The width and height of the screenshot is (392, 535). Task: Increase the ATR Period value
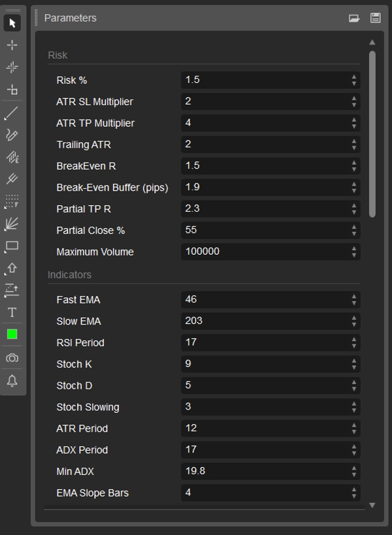pos(354,425)
